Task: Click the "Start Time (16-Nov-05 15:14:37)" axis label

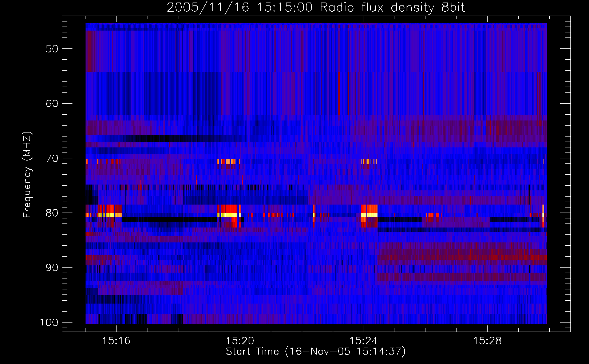Action: click(x=316, y=352)
